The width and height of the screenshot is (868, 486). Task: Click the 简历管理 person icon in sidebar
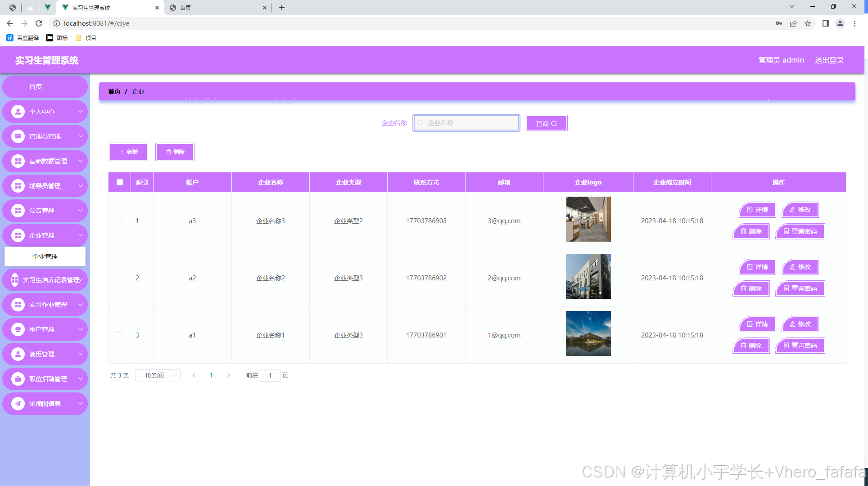[18, 354]
